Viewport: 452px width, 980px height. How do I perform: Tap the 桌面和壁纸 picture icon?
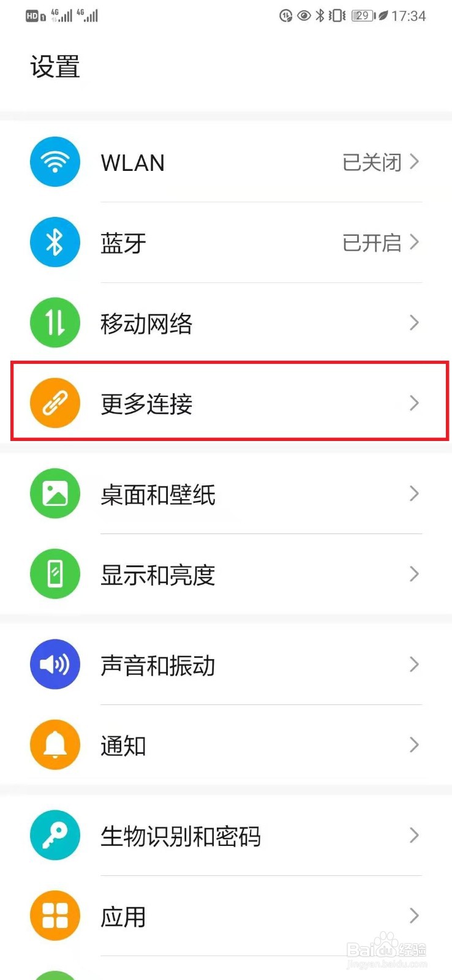(55, 494)
